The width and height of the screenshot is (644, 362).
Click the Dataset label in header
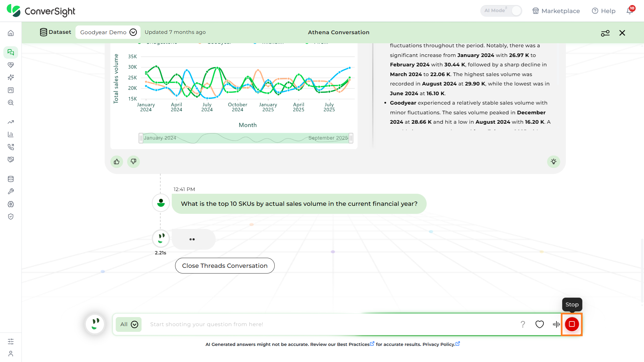(x=56, y=32)
